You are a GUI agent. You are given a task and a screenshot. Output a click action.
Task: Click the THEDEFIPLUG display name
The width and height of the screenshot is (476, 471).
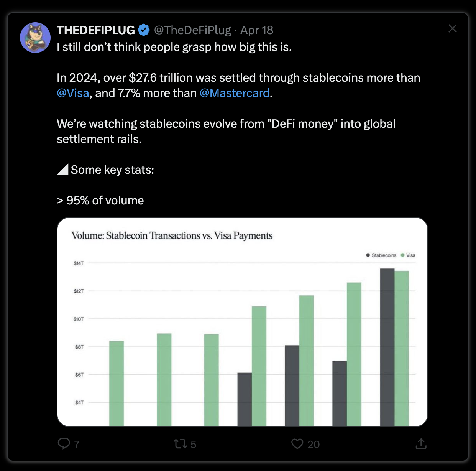(x=96, y=30)
